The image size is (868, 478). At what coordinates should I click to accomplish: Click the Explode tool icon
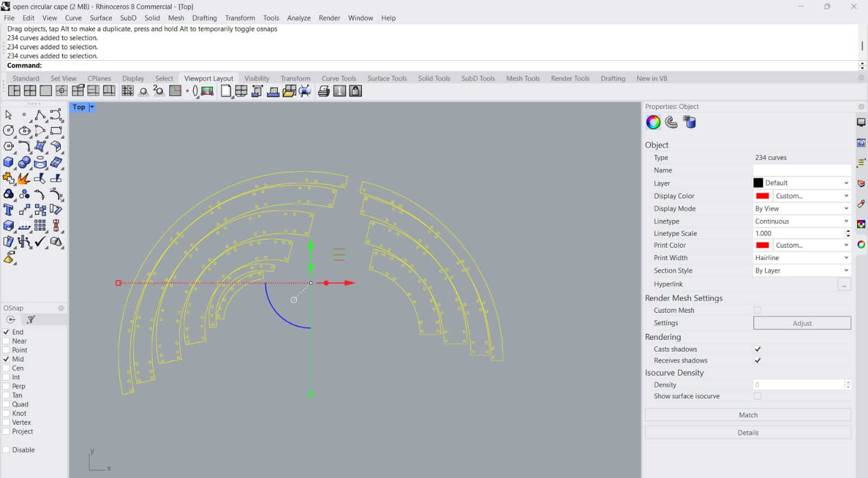point(23,178)
